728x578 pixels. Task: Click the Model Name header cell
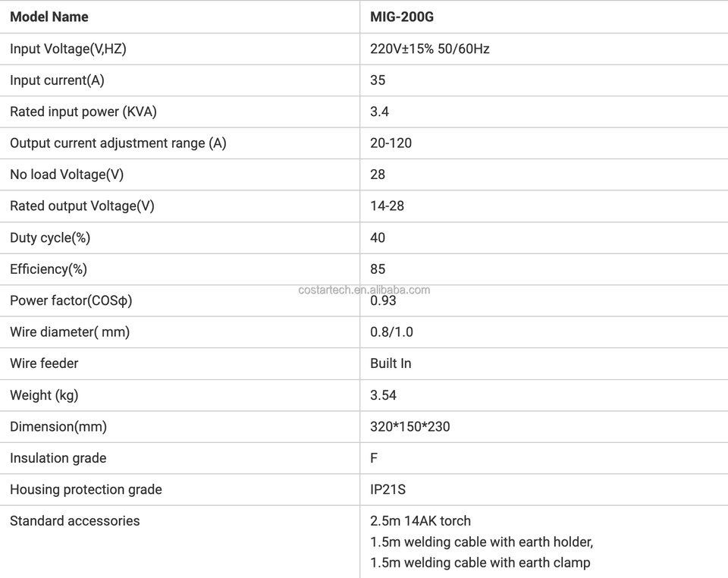49,17
